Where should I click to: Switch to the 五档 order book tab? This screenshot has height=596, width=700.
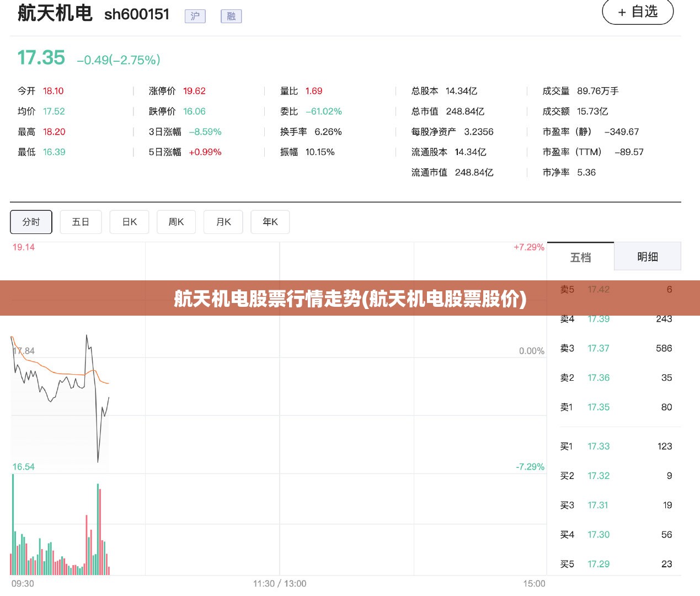click(580, 257)
